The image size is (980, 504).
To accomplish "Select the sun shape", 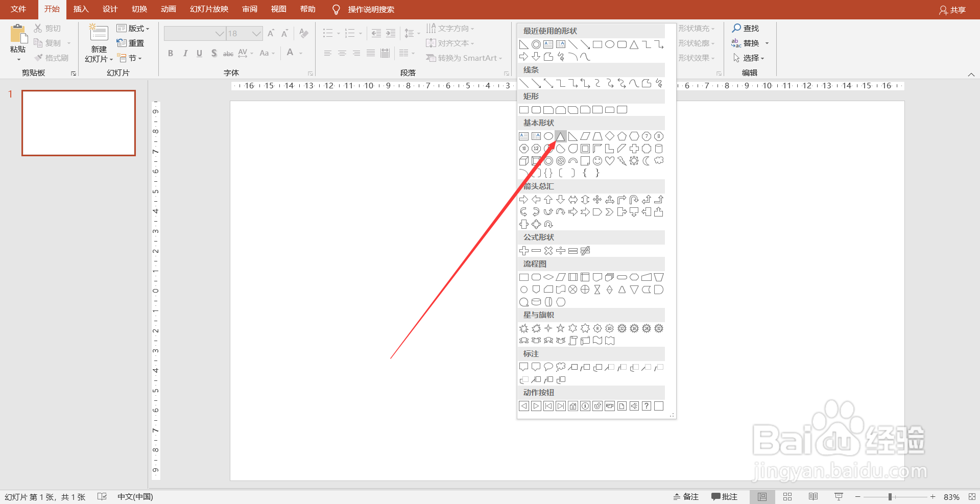I will pyautogui.click(x=634, y=161).
